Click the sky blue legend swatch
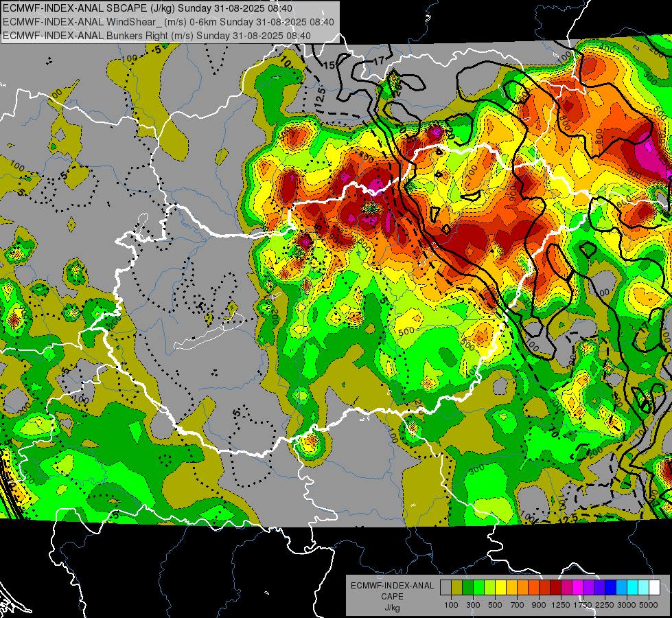Screen dimensions: 672x618 coord(622,587)
